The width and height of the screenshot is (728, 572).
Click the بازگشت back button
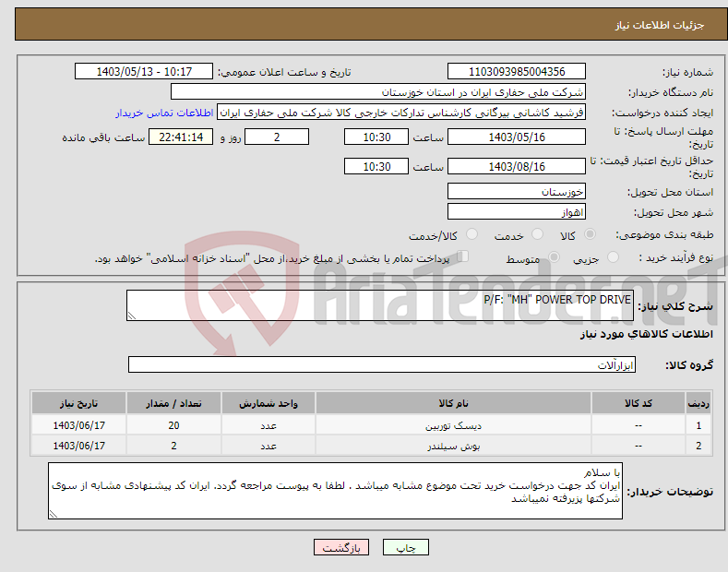tap(341, 547)
